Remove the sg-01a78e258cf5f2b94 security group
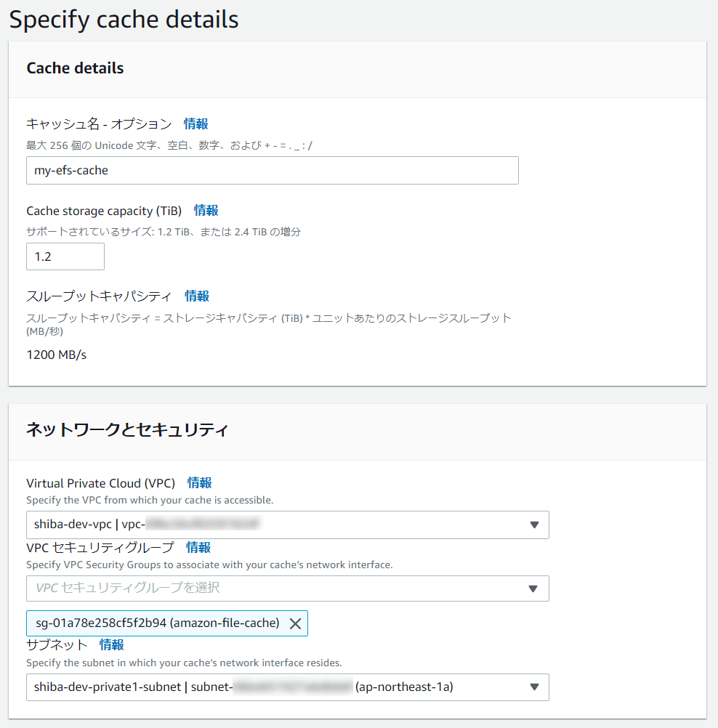 coord(296,623)
